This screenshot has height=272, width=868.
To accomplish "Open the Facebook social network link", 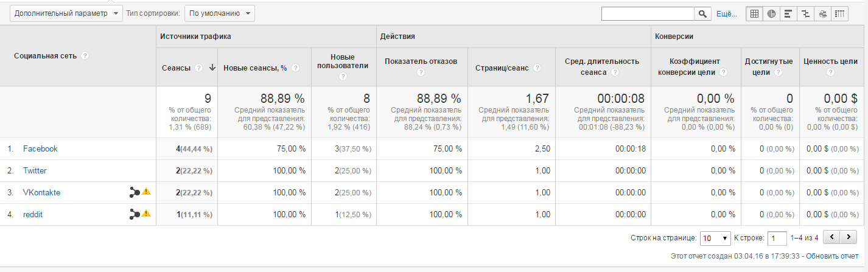I will point(40,148).
